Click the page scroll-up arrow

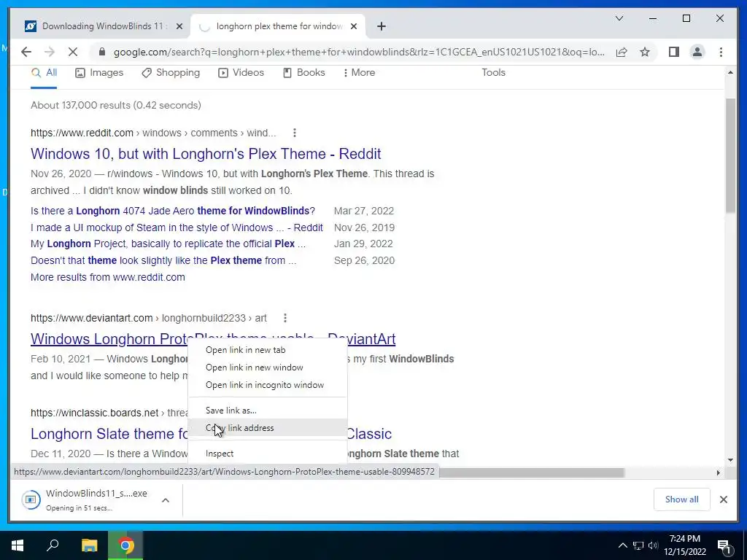pyautogui.click(x=730, y=72)
